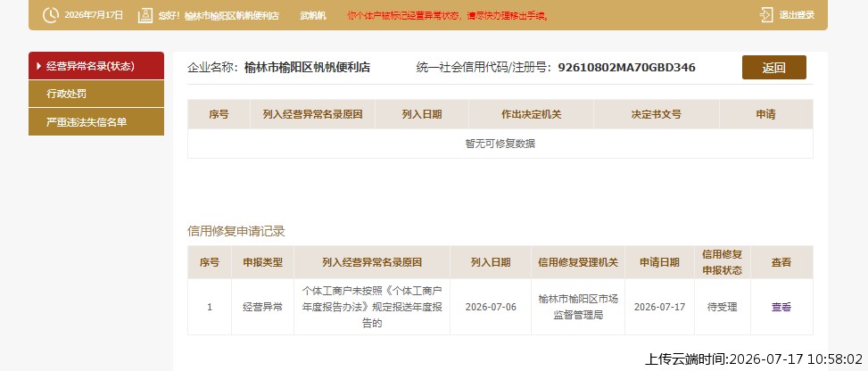Click status 待受理 cell

coord(722,307)
